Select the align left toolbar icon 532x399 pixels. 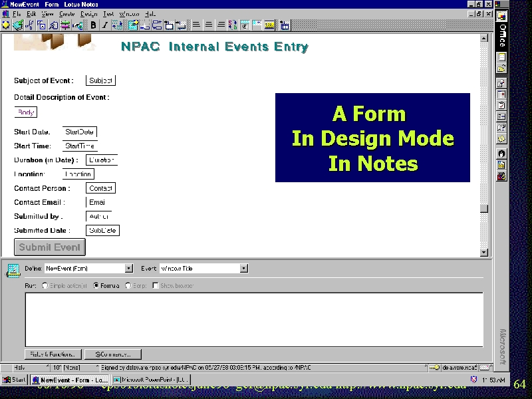196,25
